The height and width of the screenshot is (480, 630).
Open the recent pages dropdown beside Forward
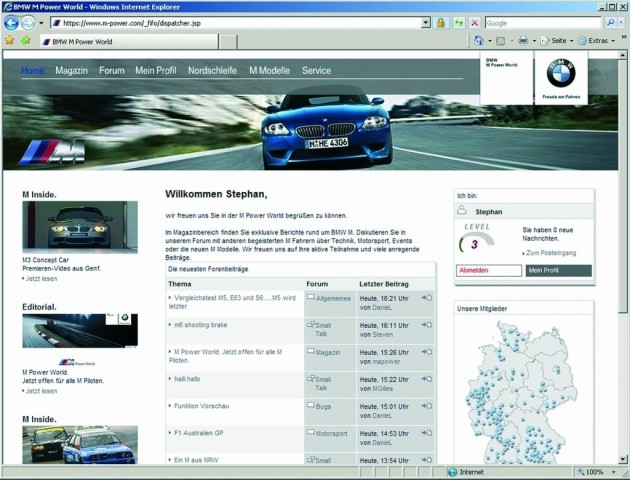(x=41, y=23)
